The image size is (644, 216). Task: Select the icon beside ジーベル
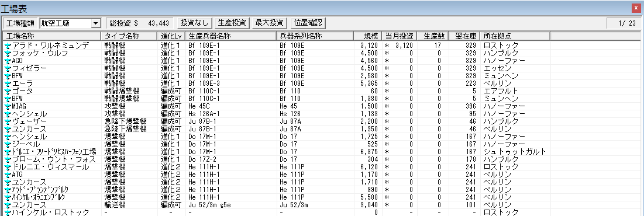8,144
